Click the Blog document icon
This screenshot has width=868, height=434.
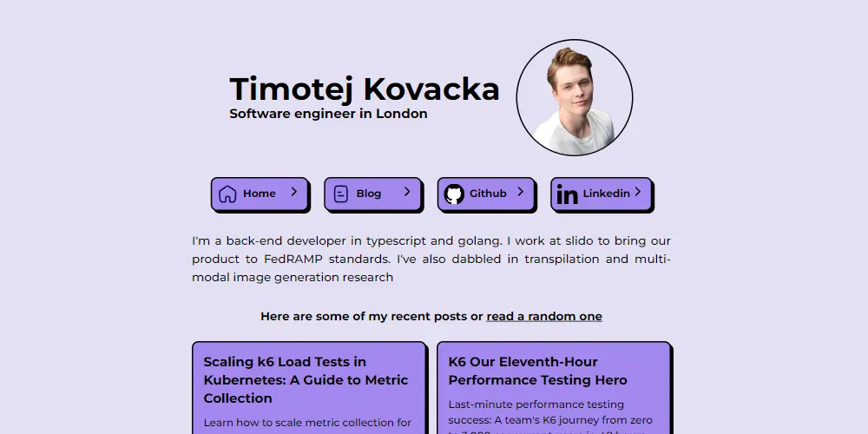(341, 194)
